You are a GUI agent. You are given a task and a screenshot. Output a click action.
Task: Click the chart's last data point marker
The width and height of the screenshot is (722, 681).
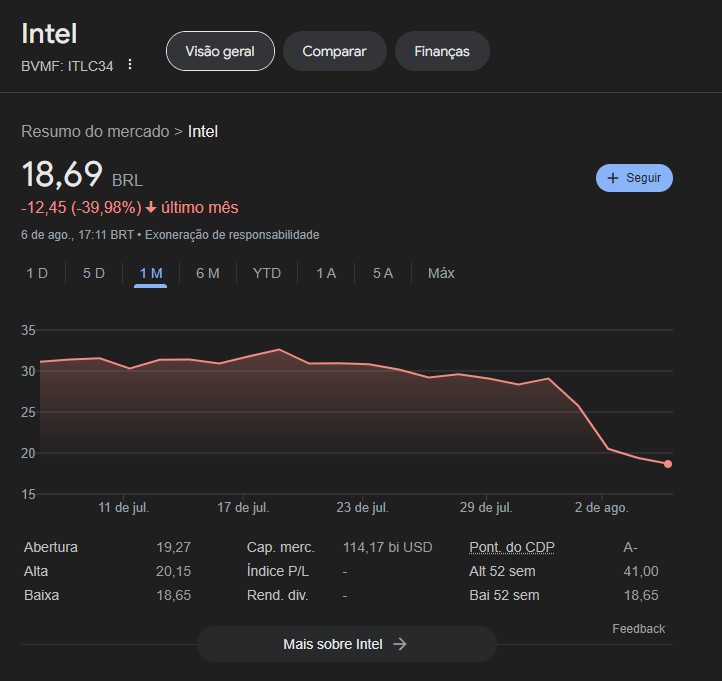[667, 464]
